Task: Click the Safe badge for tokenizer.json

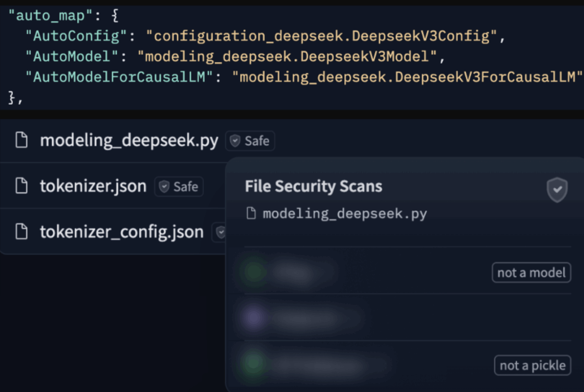Action: click(x=179, y=186)
